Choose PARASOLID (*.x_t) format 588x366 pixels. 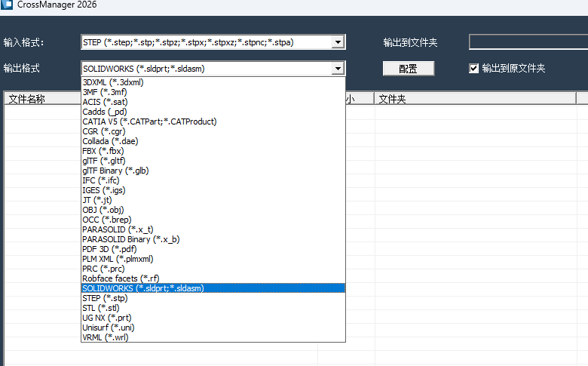213,229
